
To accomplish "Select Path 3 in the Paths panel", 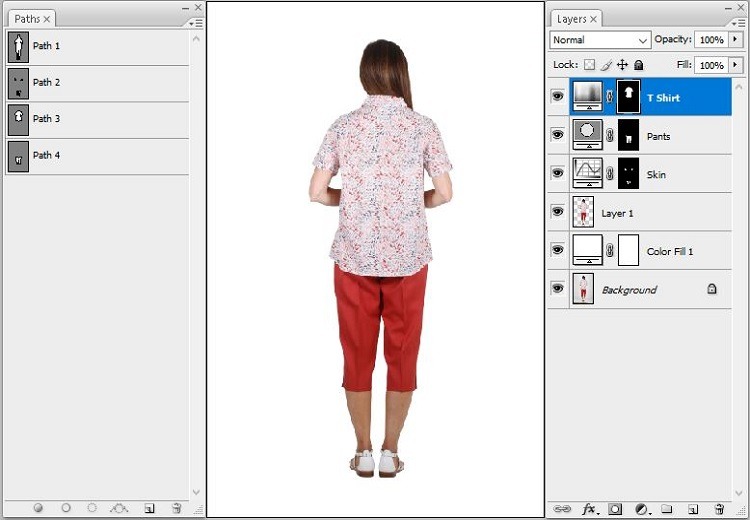I will [x=98, y=120].
